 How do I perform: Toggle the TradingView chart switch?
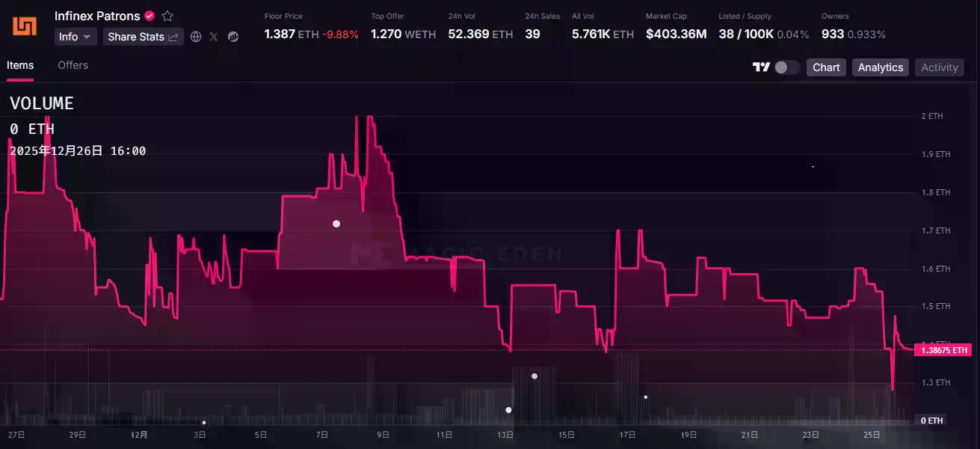[786, 67]
